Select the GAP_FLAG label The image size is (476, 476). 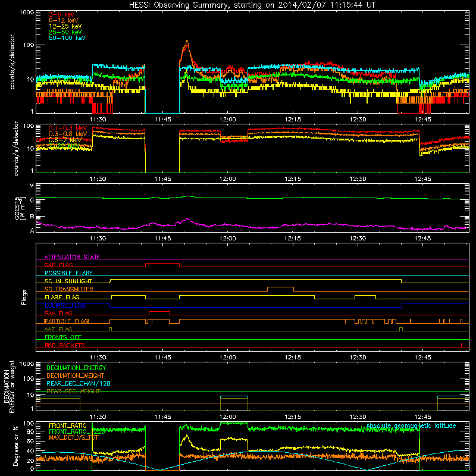(58, 265)
